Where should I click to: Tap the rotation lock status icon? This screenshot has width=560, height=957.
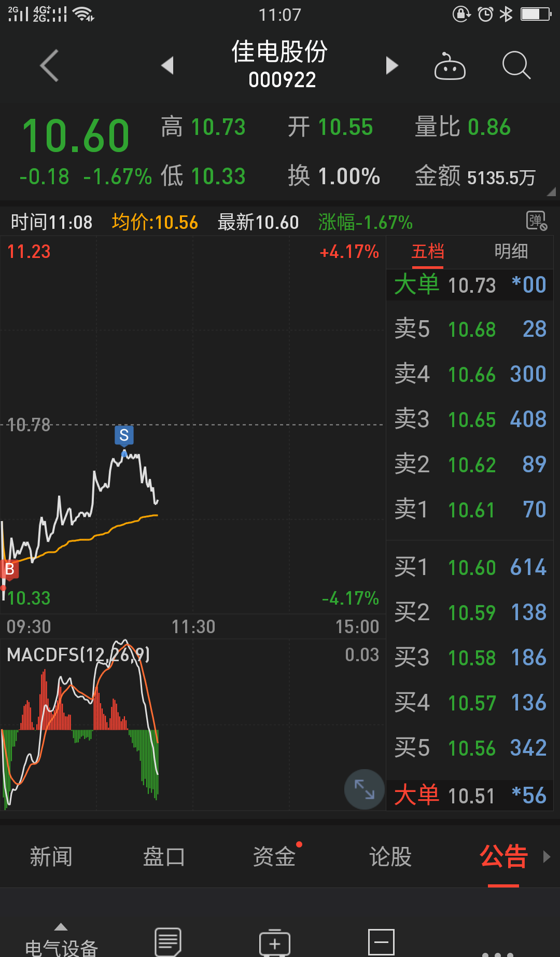[461, 14]
